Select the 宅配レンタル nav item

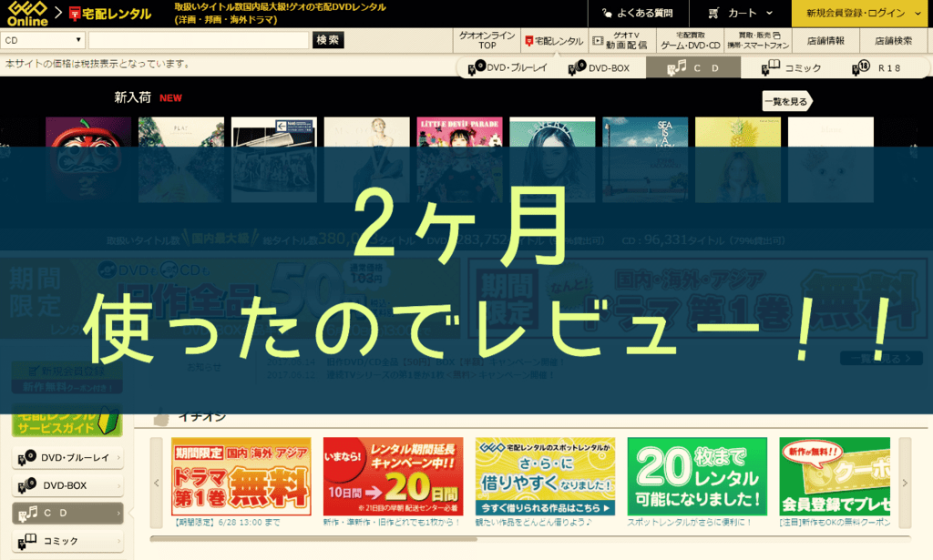click(x=555, y=40)
